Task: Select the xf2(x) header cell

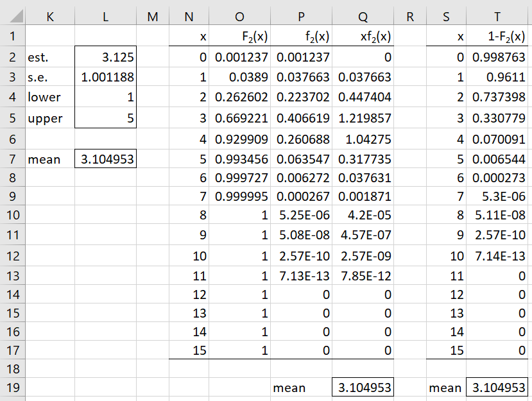Action: tap(363, 36)
